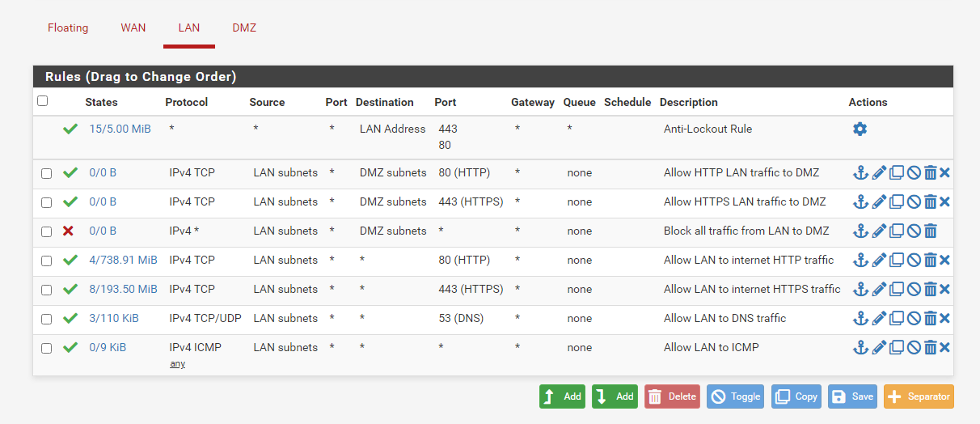The width and height of the screenshot is (980, 424).
Task: Open the Floating rules tab
Action: (x=68, y=28)
